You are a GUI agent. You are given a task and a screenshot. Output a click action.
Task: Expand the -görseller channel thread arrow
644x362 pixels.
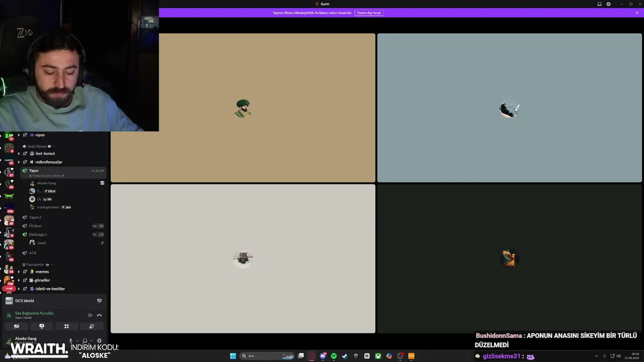(19, 280)
